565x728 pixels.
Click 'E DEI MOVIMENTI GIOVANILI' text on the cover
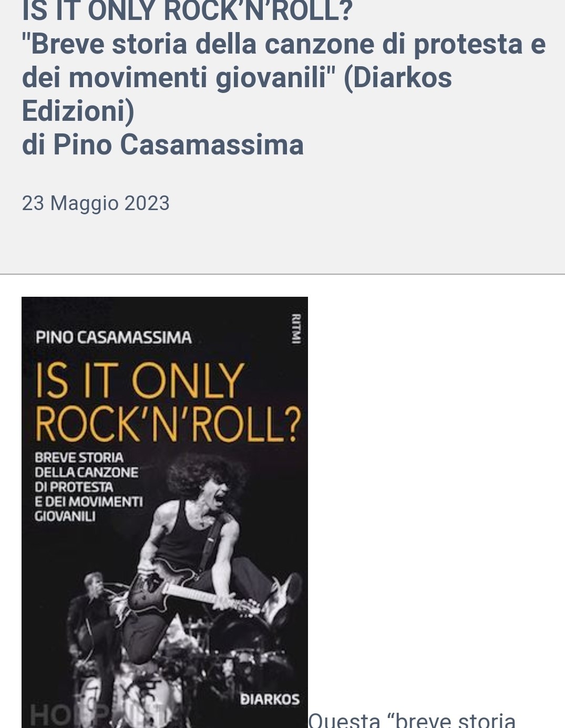coord(88,509)
